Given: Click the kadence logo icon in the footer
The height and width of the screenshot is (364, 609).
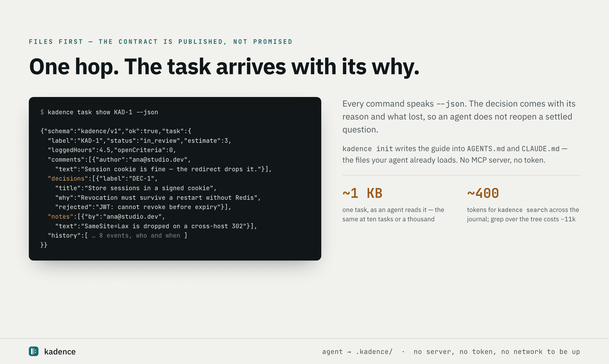Looking at the screenshot, I should point(34,352).
